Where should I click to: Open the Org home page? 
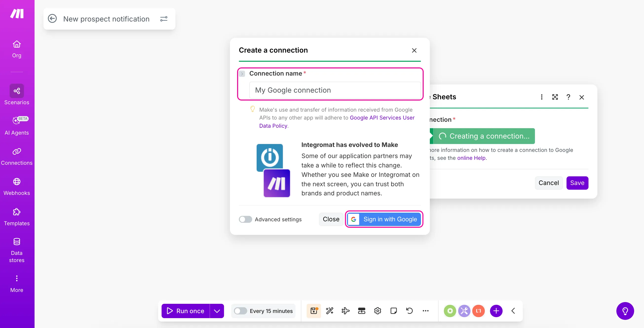coord(17,49)
